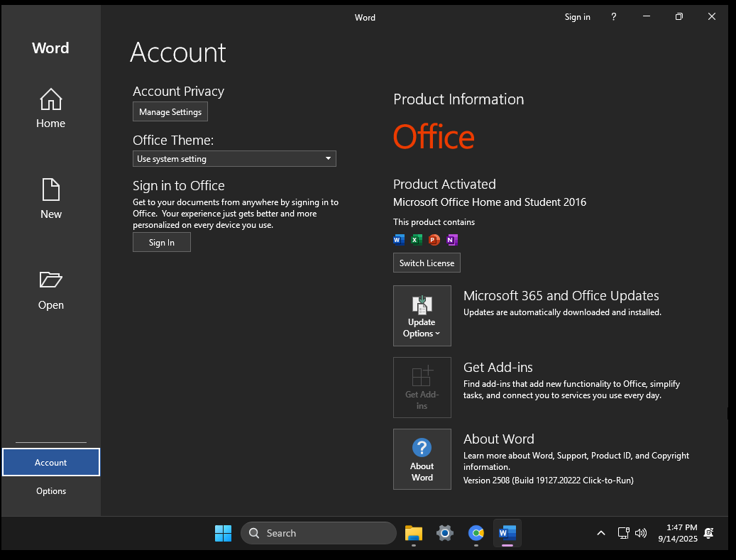Click the Microsoft Office Home and Student 2016 text
Screen dimensions: 736x560
click(490, 202)
